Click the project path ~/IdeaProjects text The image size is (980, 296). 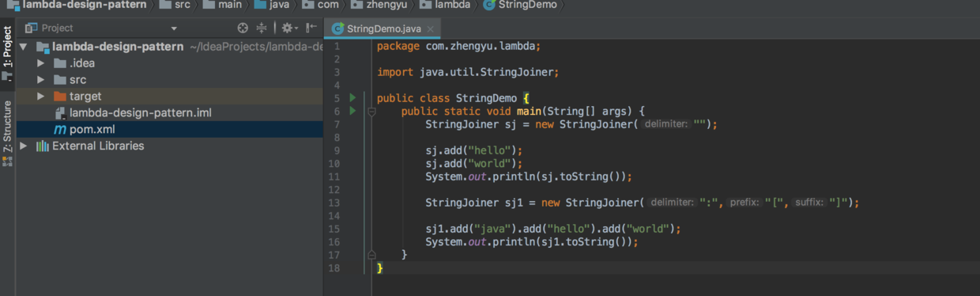click(256, 47)
